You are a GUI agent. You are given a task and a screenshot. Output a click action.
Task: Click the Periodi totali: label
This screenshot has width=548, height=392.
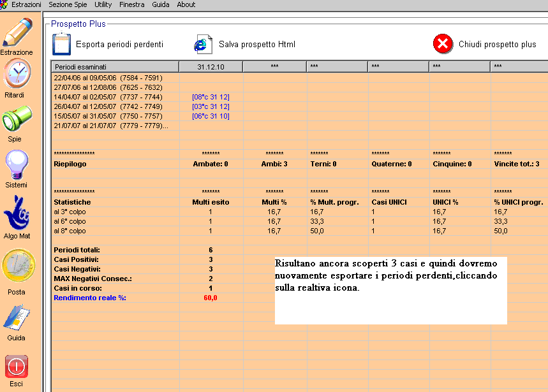pos(77,250)
